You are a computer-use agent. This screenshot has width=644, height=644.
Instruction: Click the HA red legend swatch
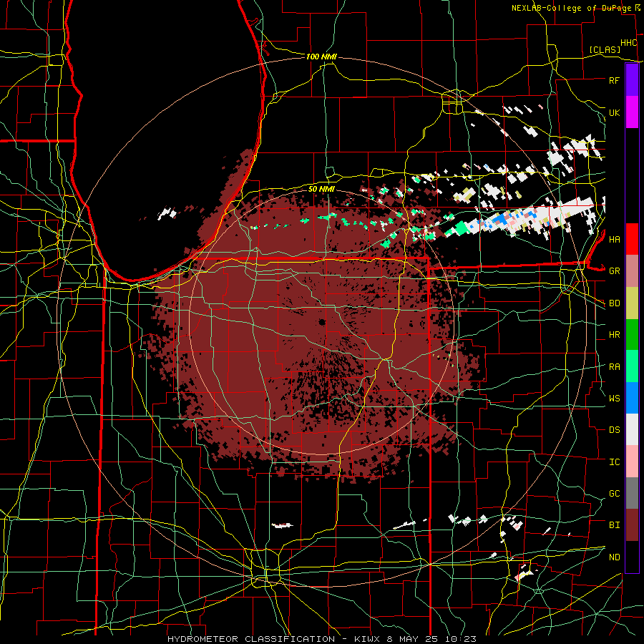coord(632,239)
